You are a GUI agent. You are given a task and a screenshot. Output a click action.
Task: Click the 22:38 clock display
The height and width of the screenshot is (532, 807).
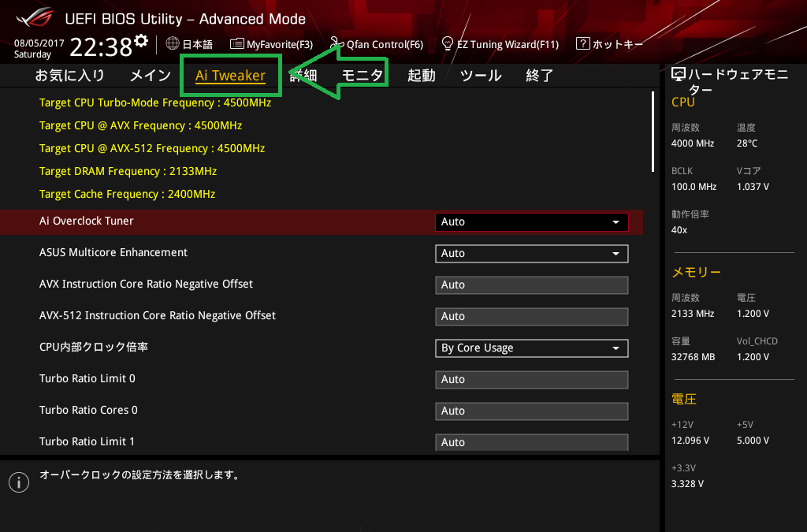click(102, 47)
